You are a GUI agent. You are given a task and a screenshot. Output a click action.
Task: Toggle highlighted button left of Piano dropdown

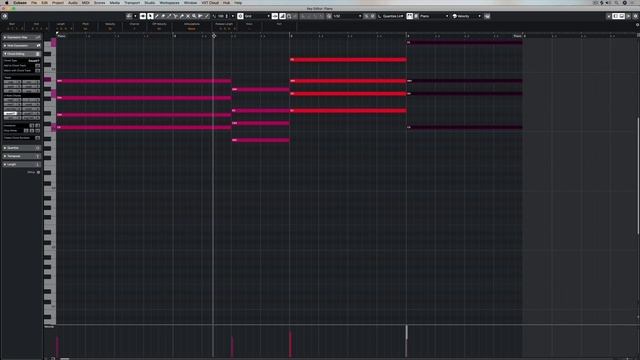[x=409, y=16]
